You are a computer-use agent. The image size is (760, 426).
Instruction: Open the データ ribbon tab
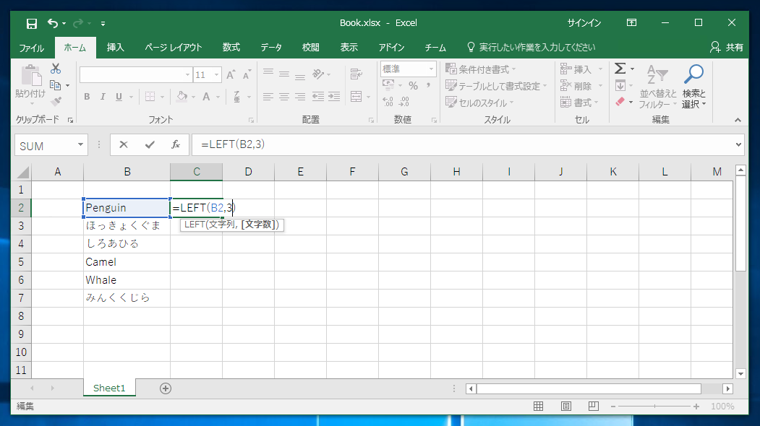[x=271, y=47]
